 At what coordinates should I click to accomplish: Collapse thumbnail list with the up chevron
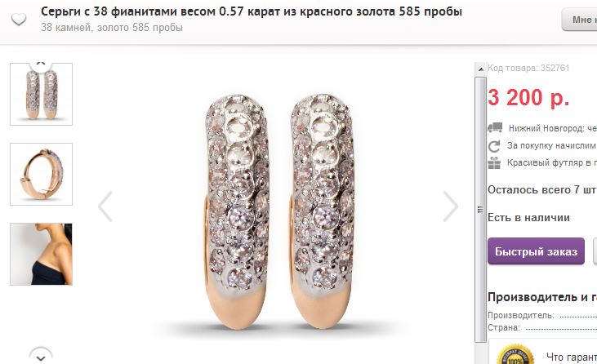pos(41,65)
